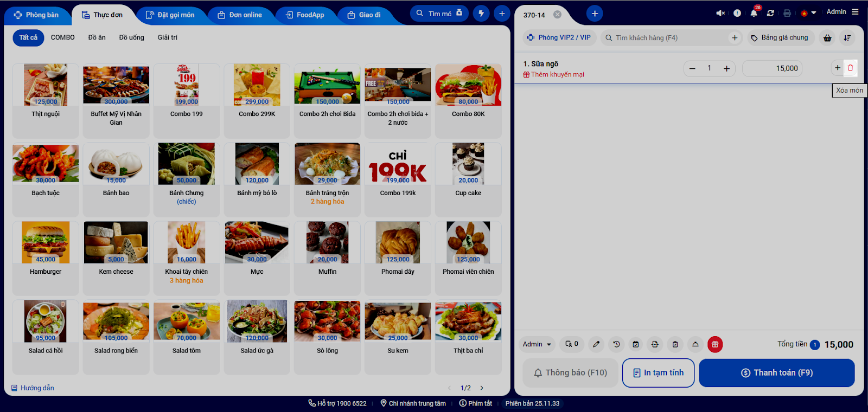Add a new order tab with plus button
The image size is (868, 412).
(x=595, y=14)
